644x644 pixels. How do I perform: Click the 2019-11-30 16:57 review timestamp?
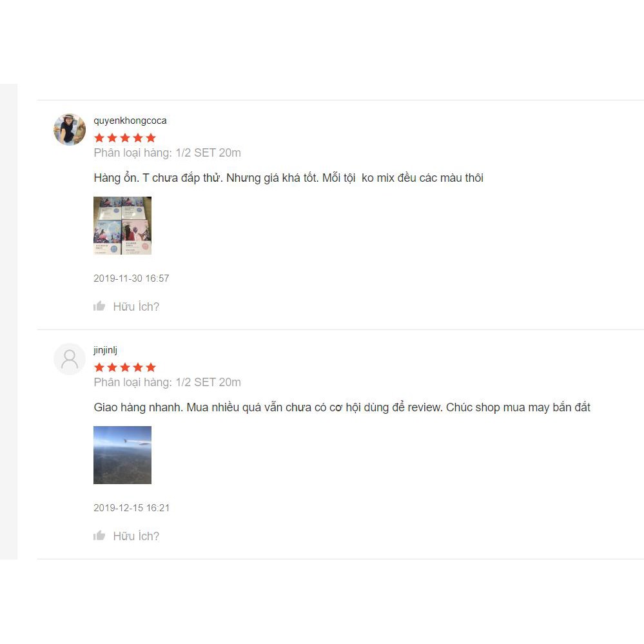point(132,278)
